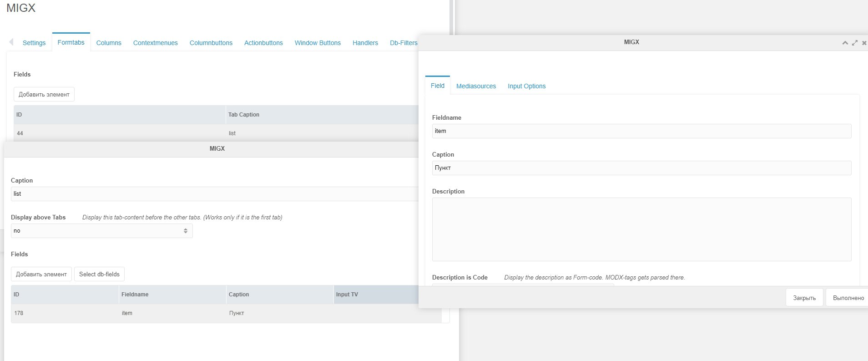Click the Select db-fields button
This screenshot has height=361, width=868.
tap(99, 274)
